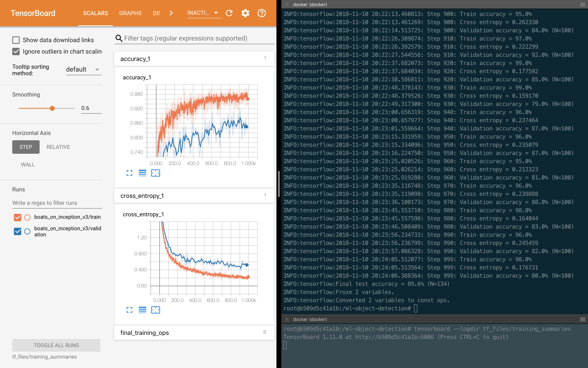Collapse the cross_entropy_1 section header

[x=194, y=196]
